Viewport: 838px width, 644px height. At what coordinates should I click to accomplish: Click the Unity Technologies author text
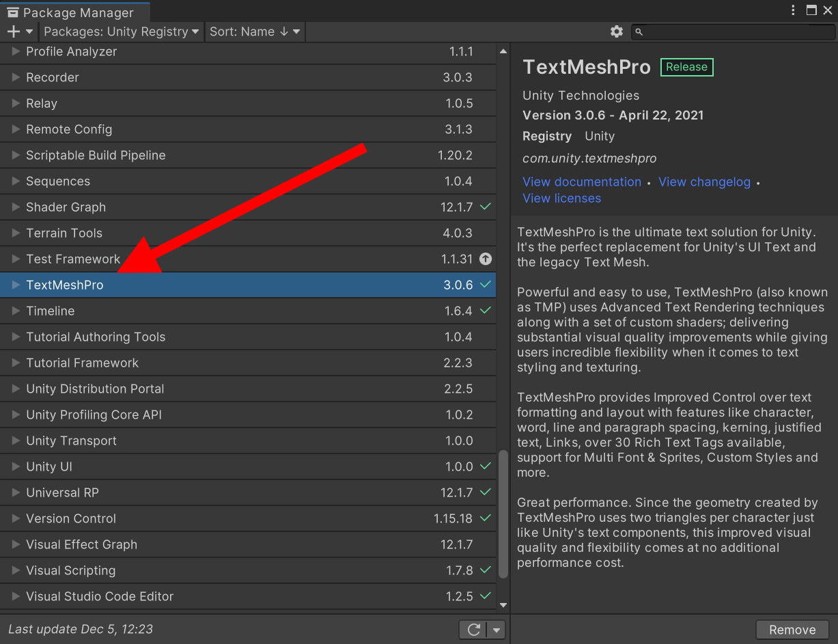pos(581,96)
